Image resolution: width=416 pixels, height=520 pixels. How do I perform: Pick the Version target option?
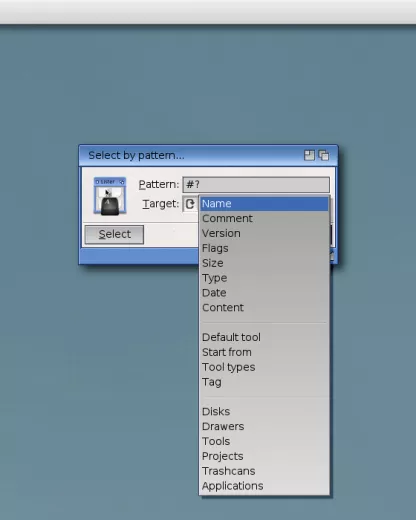(264, 233)
